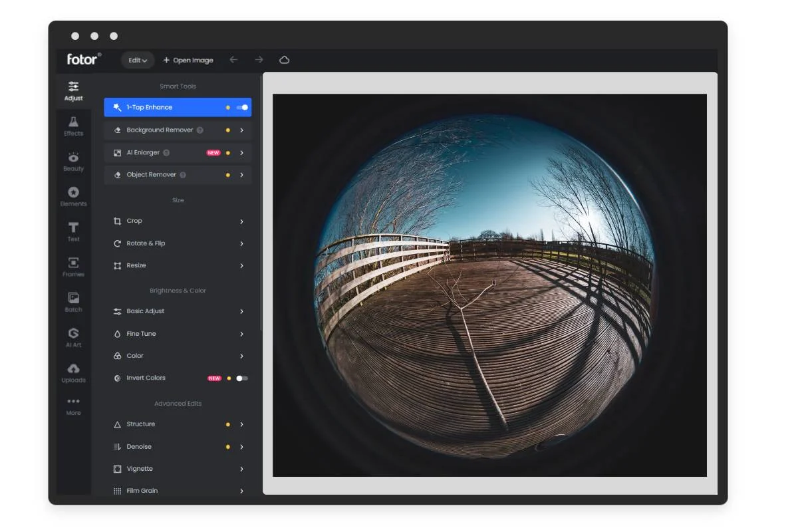Click the Background Remover eraser icon
The height and width of the screenshot is (532, 798).
(x=118, y=130)
